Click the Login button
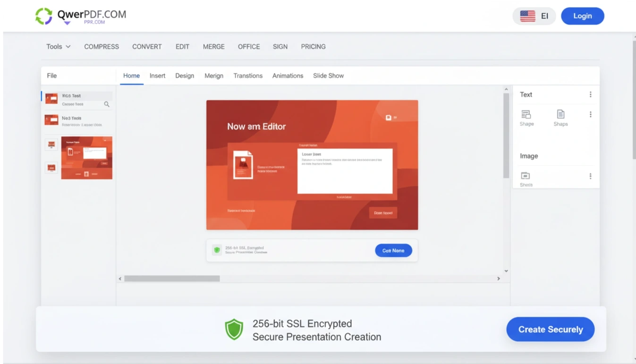Screen dimensions: 636x364 [x=583, y=16]
